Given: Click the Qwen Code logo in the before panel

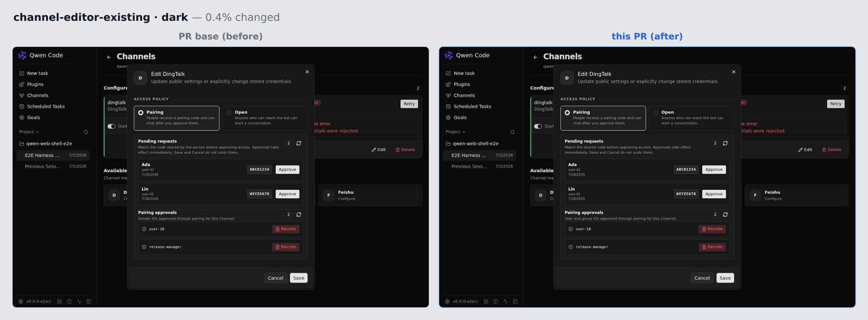Looking at the screenshot, I should pyautogui.click(x=22, y=55).
